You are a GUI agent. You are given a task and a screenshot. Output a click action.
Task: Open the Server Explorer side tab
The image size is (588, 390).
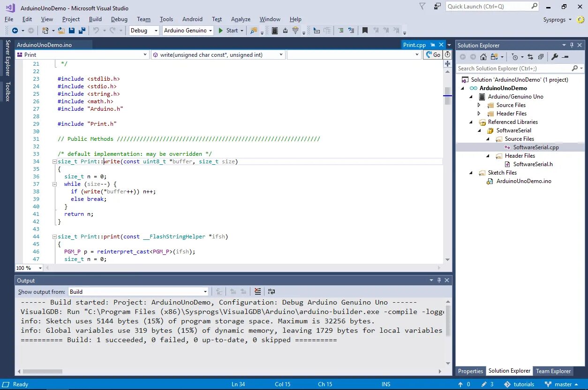click(8, 58)
